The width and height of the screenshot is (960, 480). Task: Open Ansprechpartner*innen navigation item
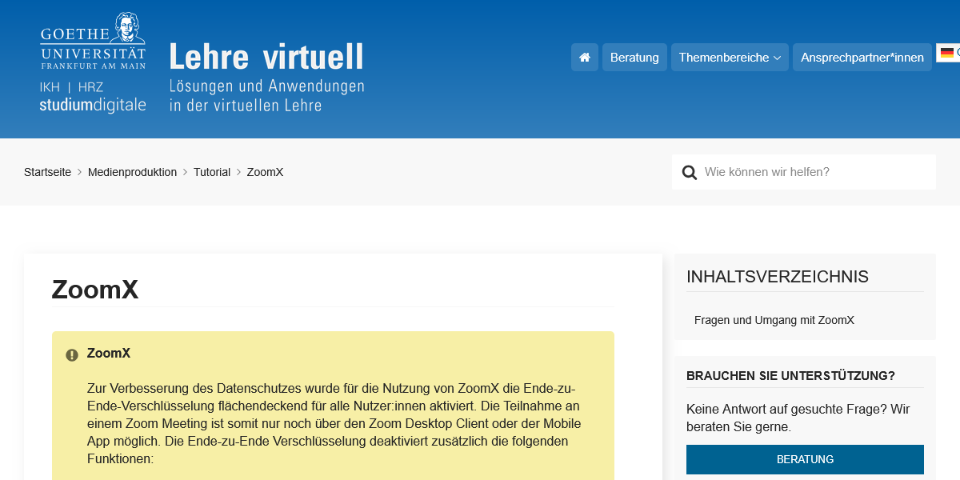click(862, 58)
